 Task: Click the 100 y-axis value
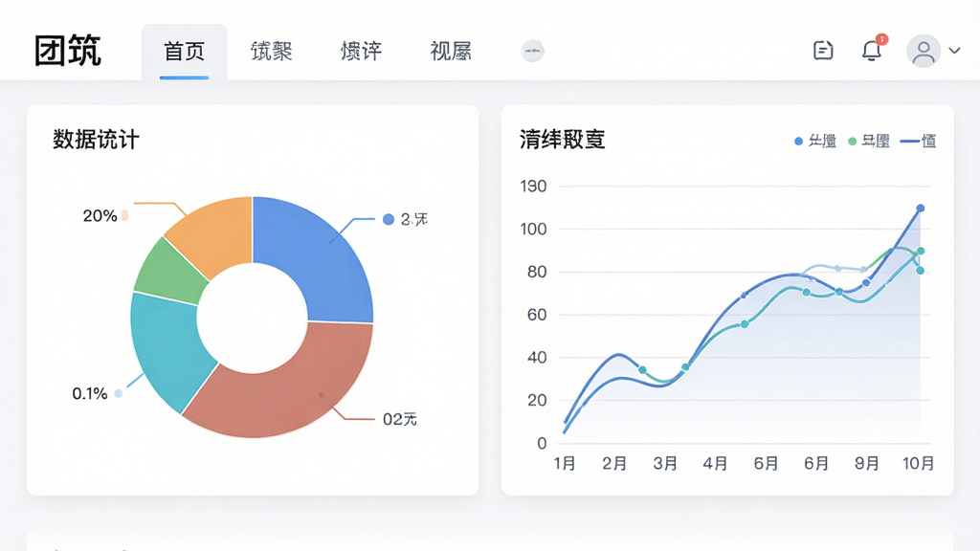coord(533,230)
